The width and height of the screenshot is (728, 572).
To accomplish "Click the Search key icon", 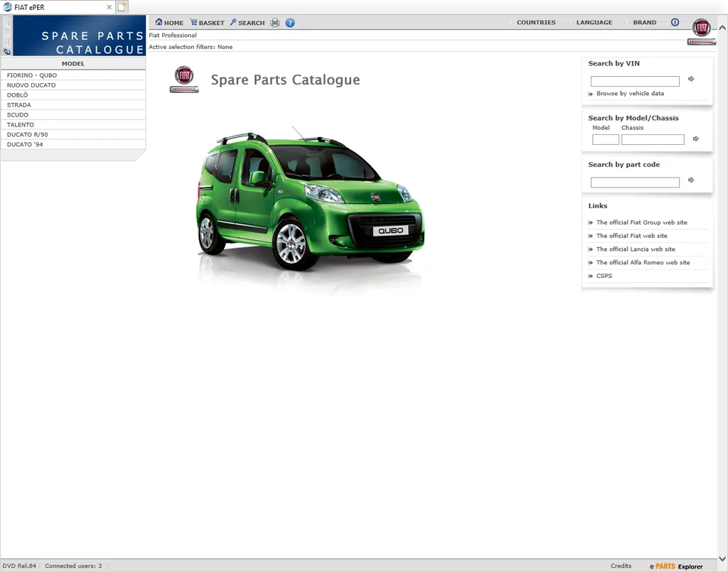I will coord(233,23).
